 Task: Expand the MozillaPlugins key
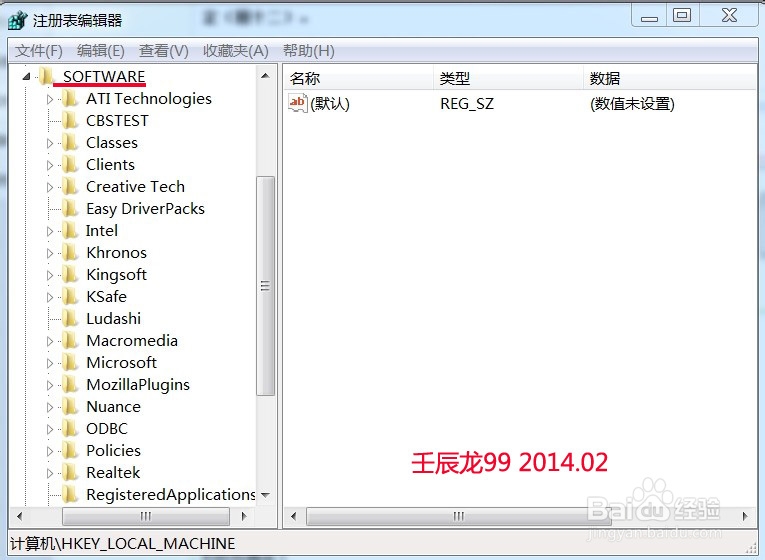(50, 385)
